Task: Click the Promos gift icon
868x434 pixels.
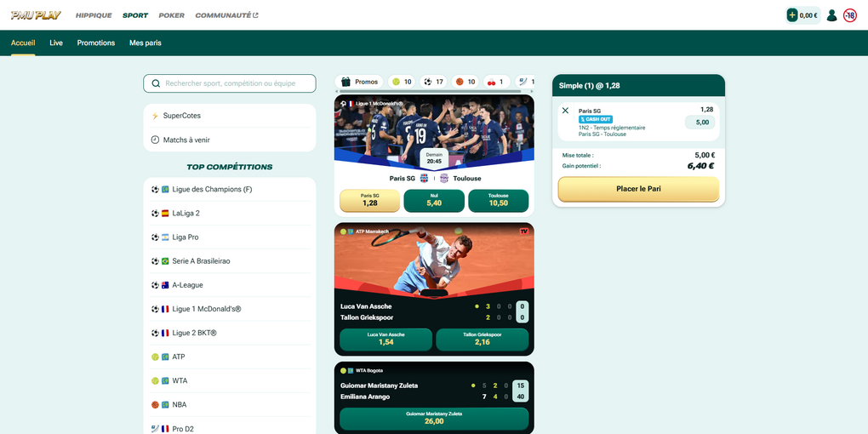Action: [346, 82]
